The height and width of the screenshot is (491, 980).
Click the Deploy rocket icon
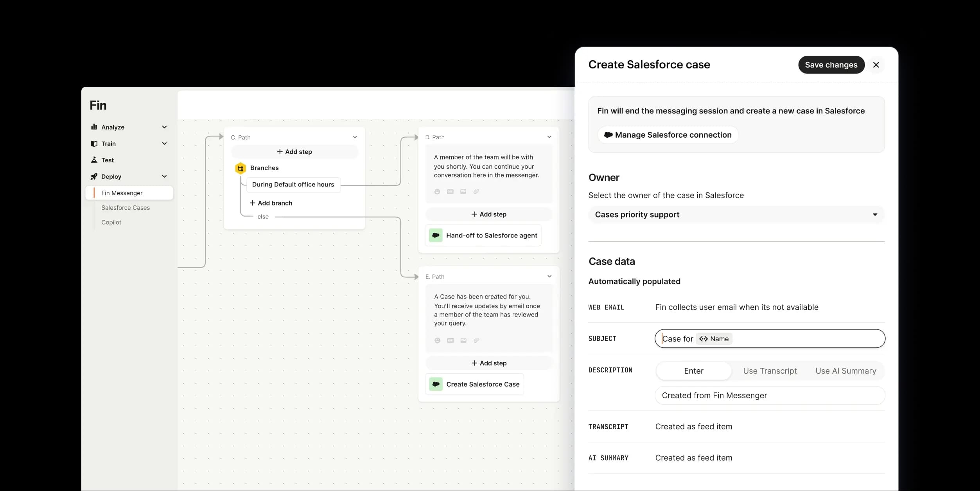click(94, 176)
